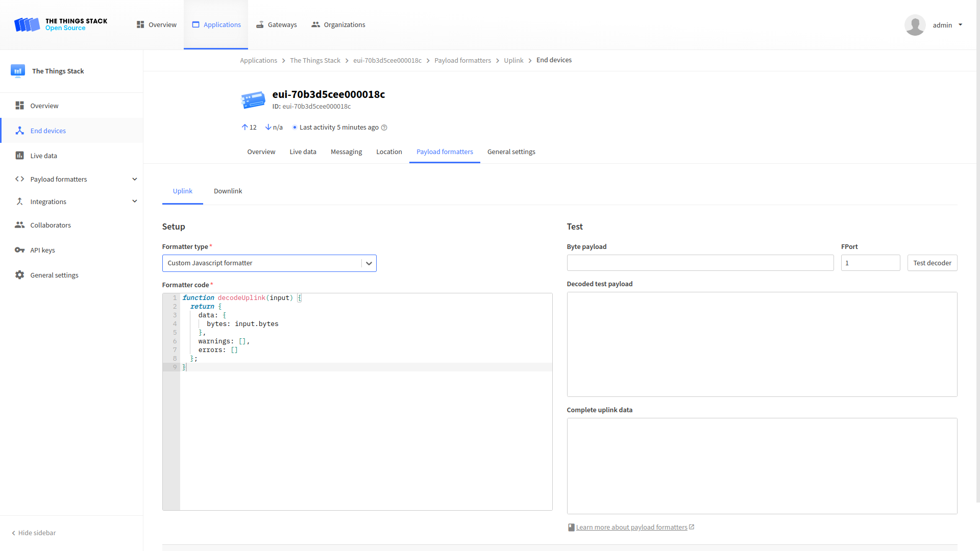Viewport: 980px width, 551px height.
Task: Click the General settings gear icon in sidebar
Action: 19,275
